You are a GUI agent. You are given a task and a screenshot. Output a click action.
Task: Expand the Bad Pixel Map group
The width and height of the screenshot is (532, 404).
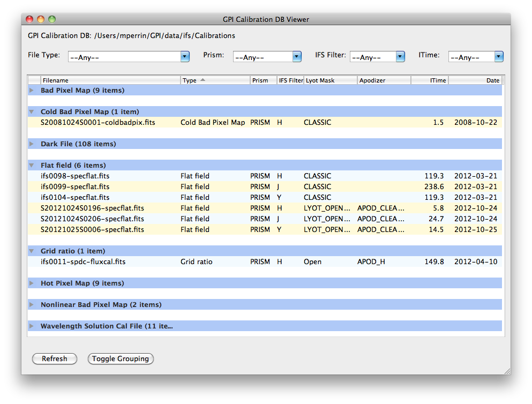click(32, 91)
